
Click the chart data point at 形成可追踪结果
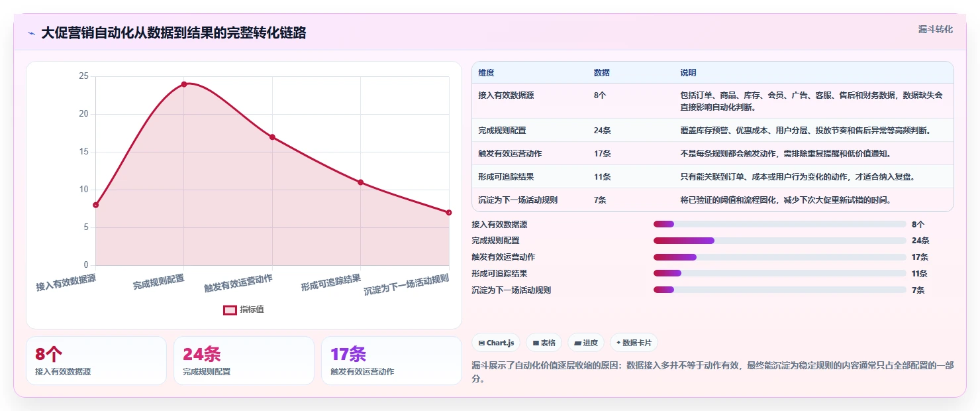point(361,182)
